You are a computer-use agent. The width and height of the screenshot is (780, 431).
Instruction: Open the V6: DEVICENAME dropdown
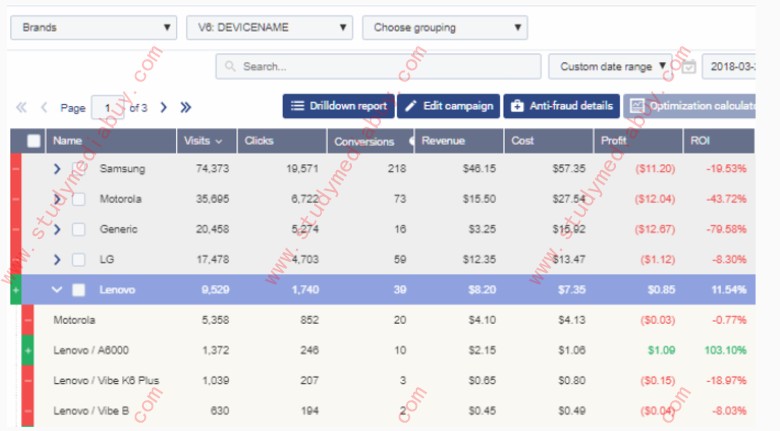pyautogui.click(x=270, y=27)
